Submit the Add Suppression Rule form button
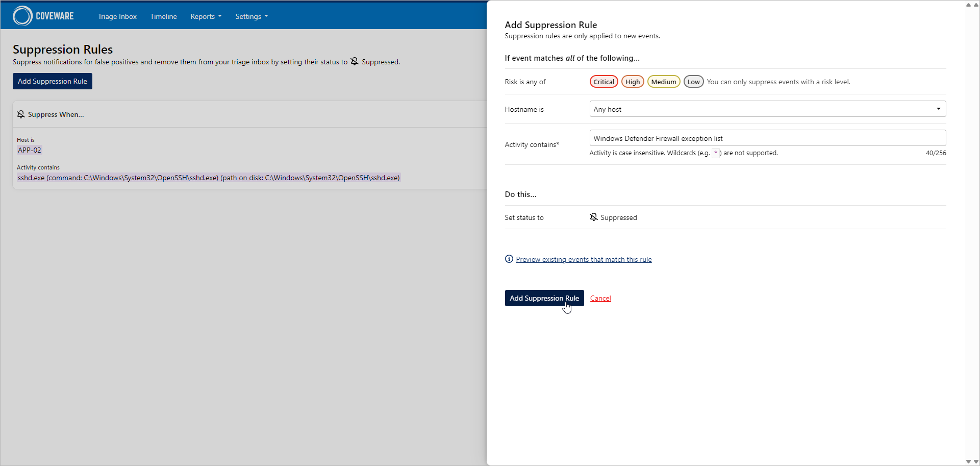The image size is (980, 466). 544,298
